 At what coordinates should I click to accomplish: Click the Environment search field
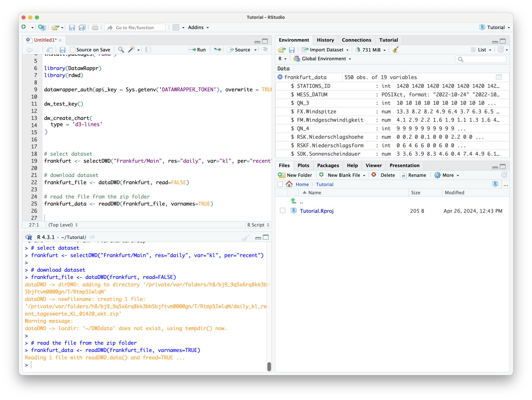coord(480,59)
